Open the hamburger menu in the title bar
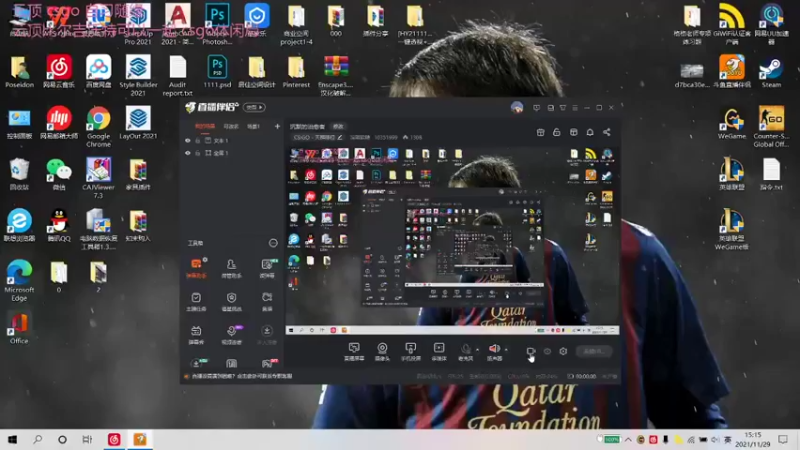The image size is (800, 450). 575,108
